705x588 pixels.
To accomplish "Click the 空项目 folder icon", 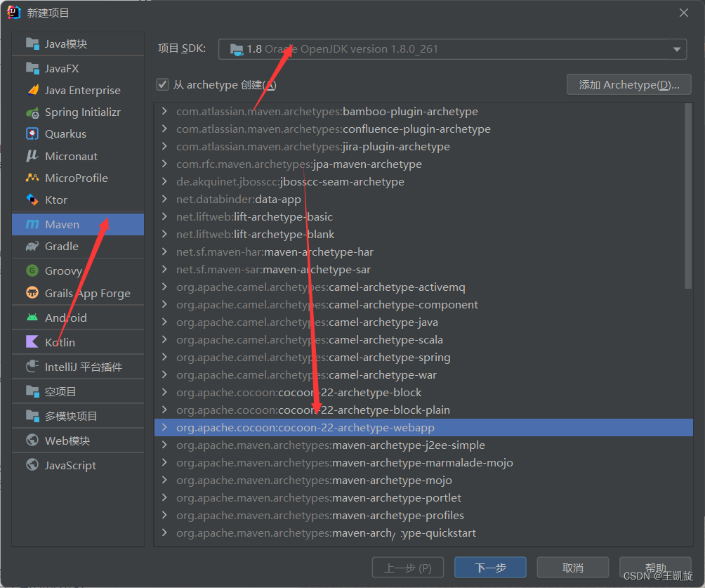I will pos(32,391).
